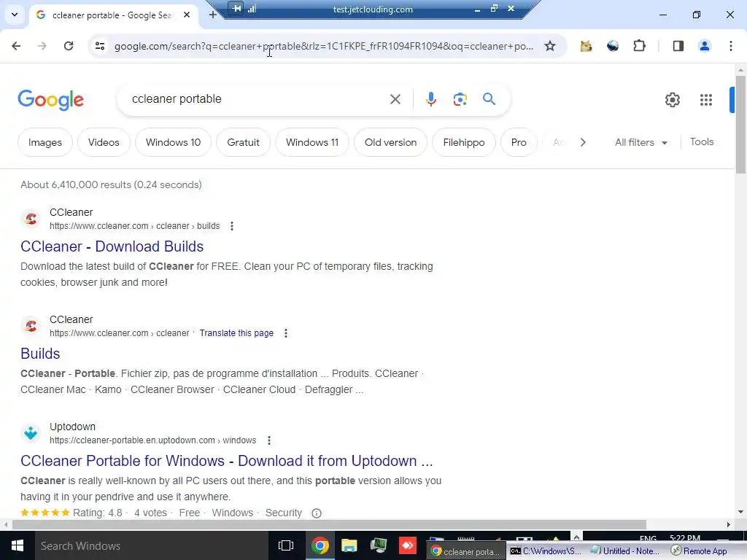The image size is (747, 560).
Task: Switch to C:\Windows command prompt window
Action: click(x=546, y=551)
